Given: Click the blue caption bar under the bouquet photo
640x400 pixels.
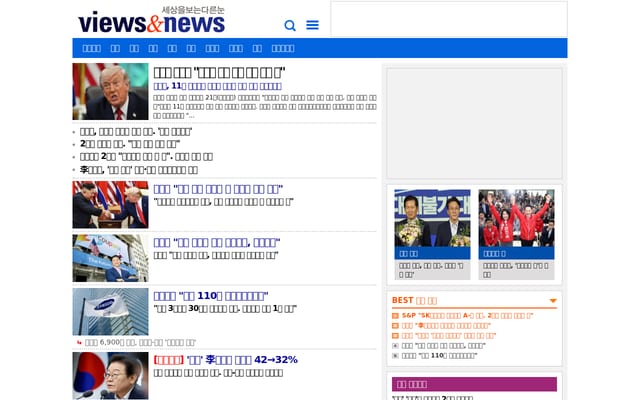Looking at the screenshot, I should pos(432,253).
